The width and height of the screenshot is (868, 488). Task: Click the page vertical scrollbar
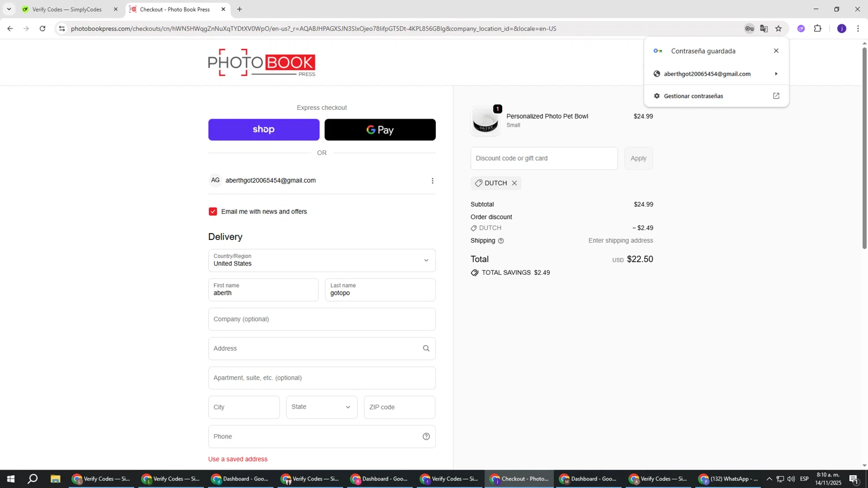point(865,147)
